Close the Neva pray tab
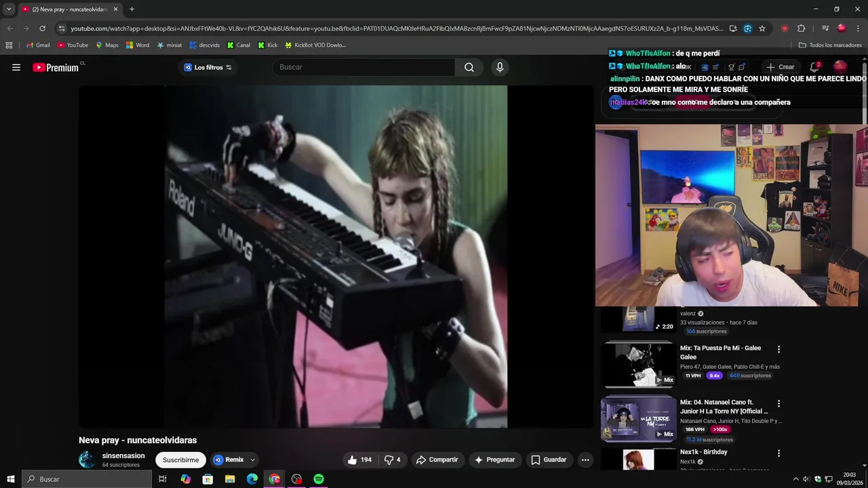This screenshot has width=868, height=488. pos(115,9)
